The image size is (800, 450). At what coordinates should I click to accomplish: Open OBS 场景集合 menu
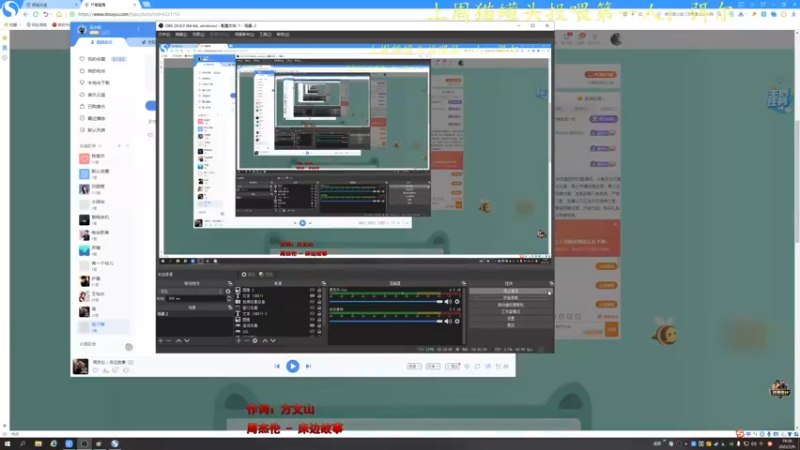pos(244,35)
